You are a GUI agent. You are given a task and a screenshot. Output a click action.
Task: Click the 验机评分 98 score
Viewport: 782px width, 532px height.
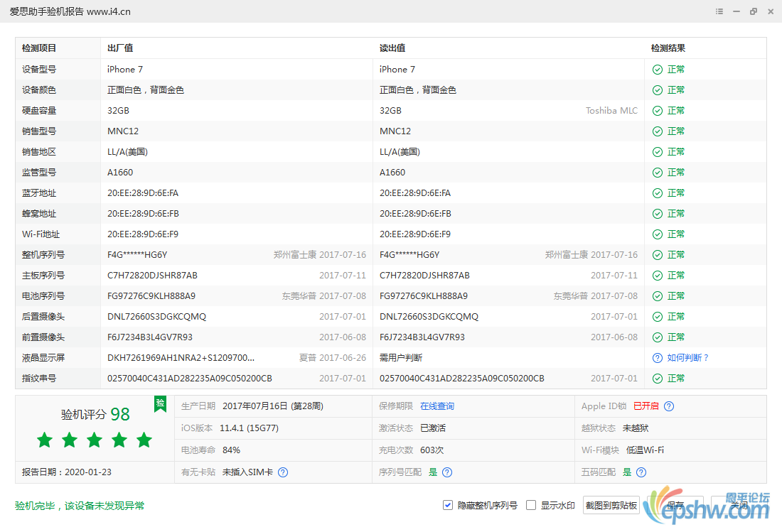(x=95, y=414)
